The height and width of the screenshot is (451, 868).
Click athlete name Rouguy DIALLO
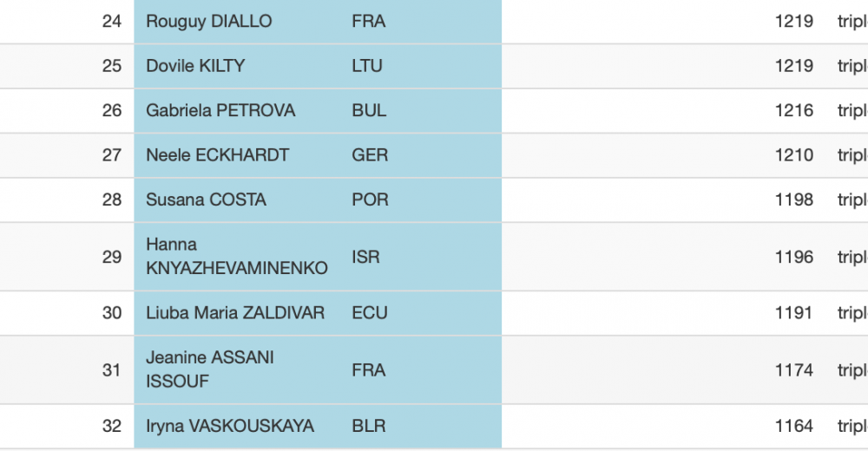click(208, 21)
